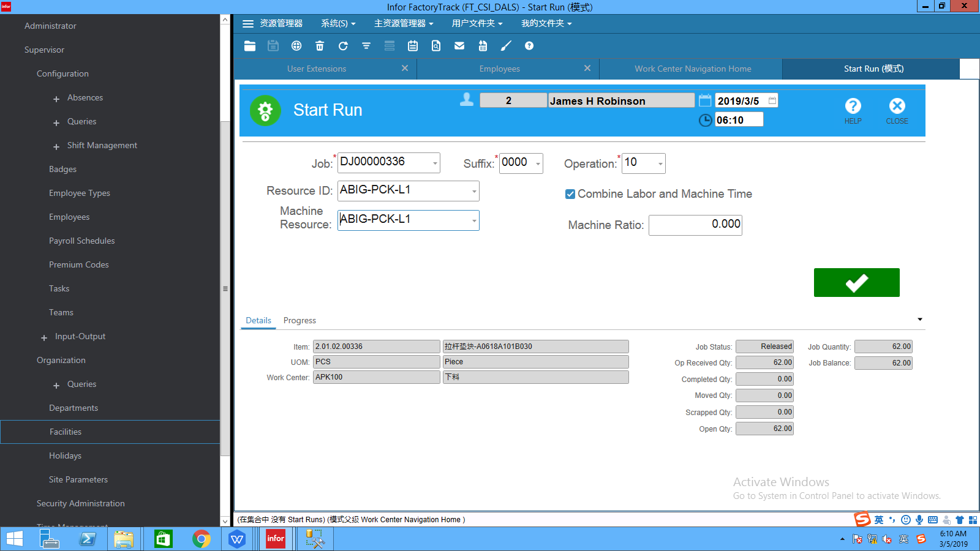
Task: Collapse the details panel with the small arrow
Action: [x=919, y=320]
